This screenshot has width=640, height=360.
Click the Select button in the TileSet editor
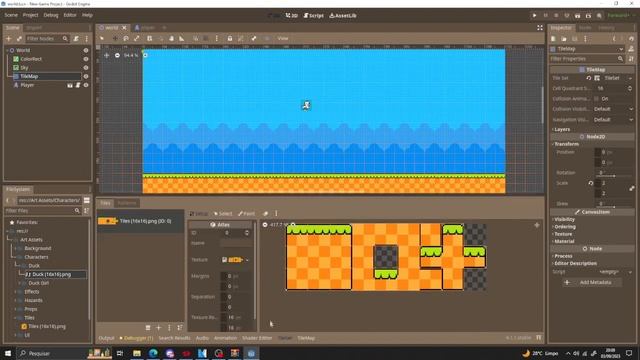[223, 213]
